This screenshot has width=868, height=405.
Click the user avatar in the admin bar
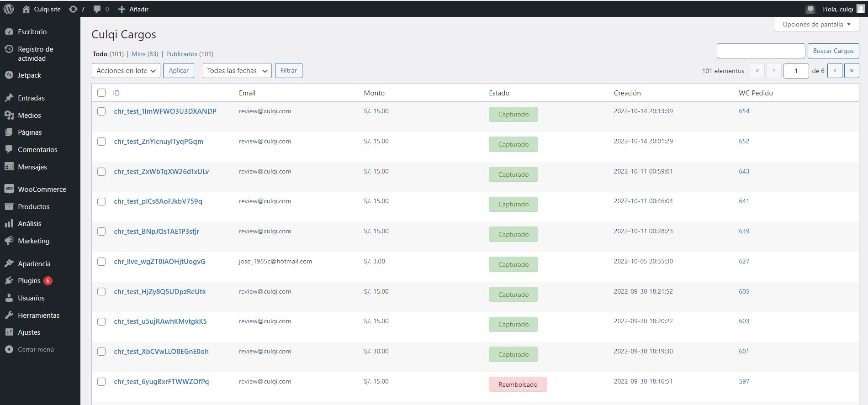point(861,9)
